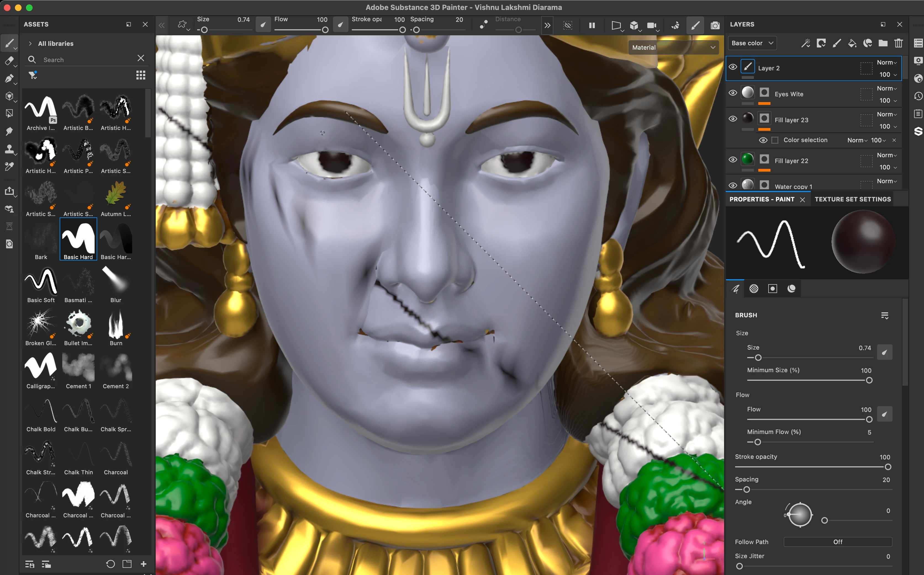Viewport: 924px width, 575px height.
Task: Hide the Color selection effect
Action: tap(763, 140)
